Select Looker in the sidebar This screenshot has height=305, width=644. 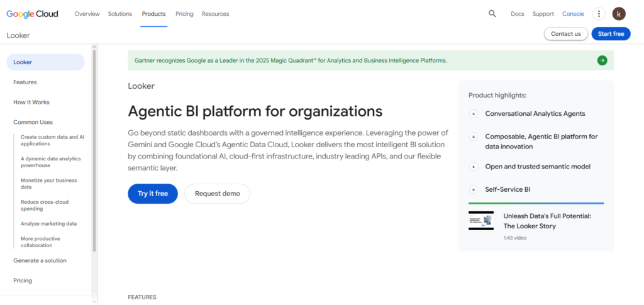pos(45,62)
